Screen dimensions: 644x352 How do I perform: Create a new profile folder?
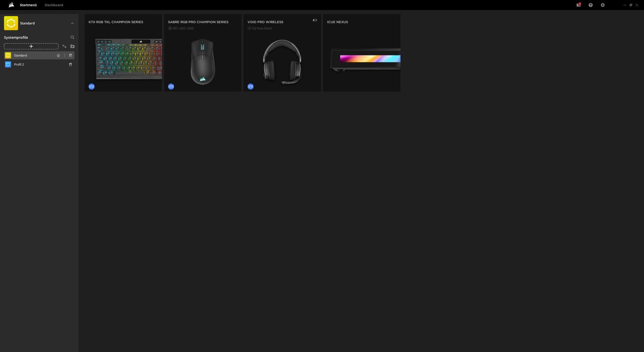(72, 46)
